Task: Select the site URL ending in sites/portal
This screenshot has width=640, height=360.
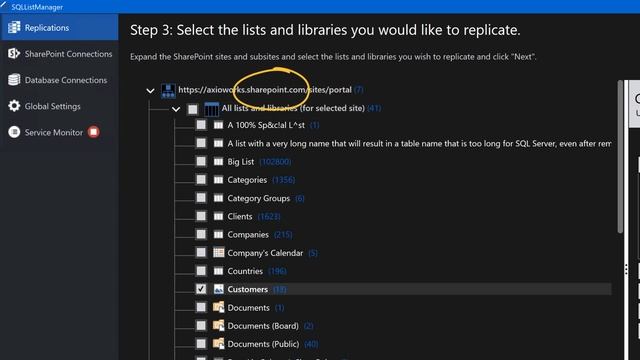Action: click(x=265, y=90)
